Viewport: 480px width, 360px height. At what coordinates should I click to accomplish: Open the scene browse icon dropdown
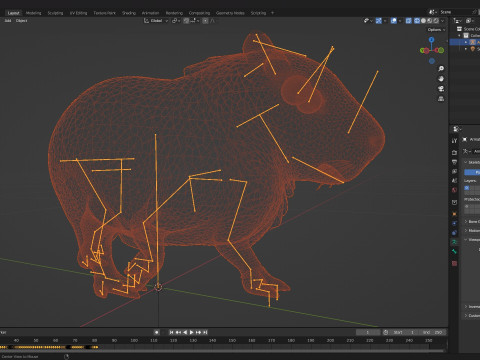[x=433, y=12]
